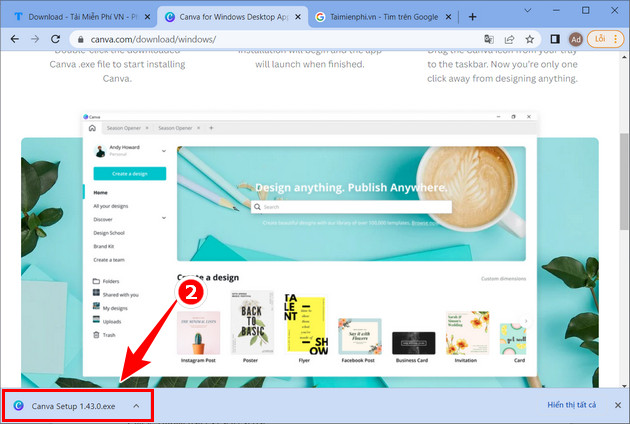
Task: Add new tab in Canva preview
Action: click(211, 128)
